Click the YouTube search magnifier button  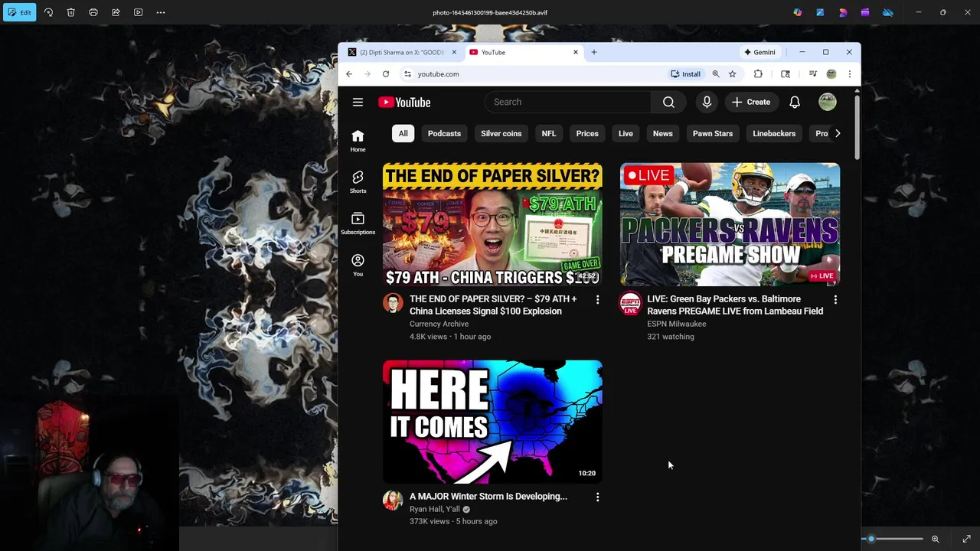click(669, 102)
